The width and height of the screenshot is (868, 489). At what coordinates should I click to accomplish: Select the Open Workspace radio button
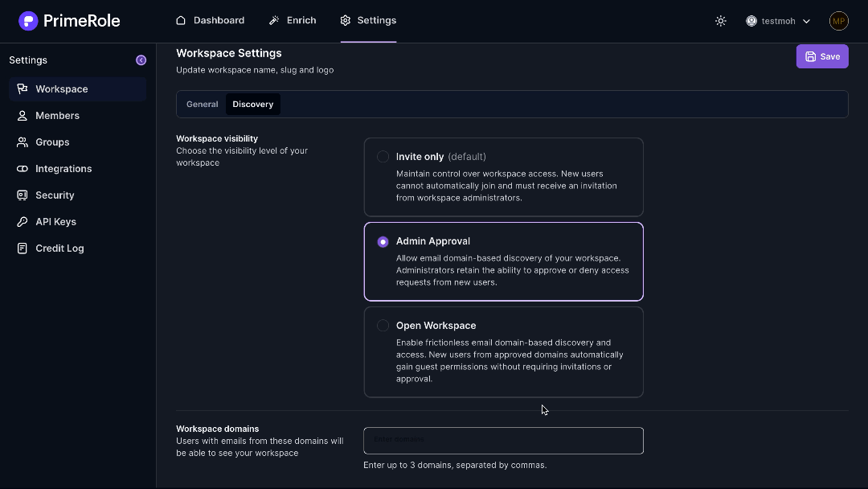pyautogui.click(x=383, y=326)
